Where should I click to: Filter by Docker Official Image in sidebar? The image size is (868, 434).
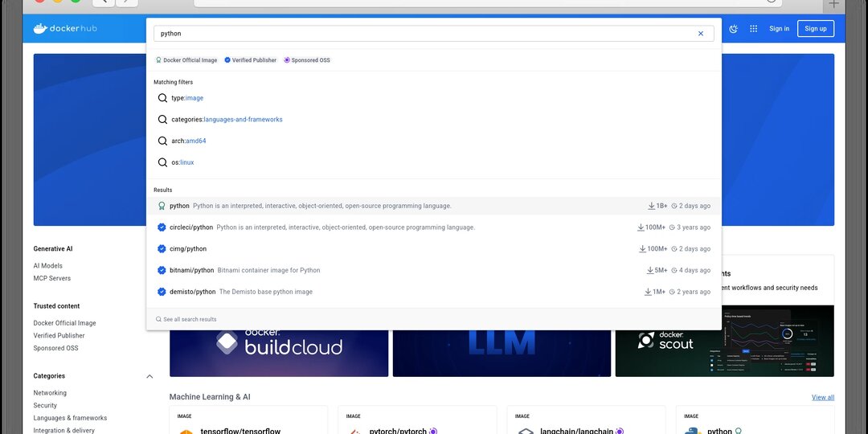point(64,323)
